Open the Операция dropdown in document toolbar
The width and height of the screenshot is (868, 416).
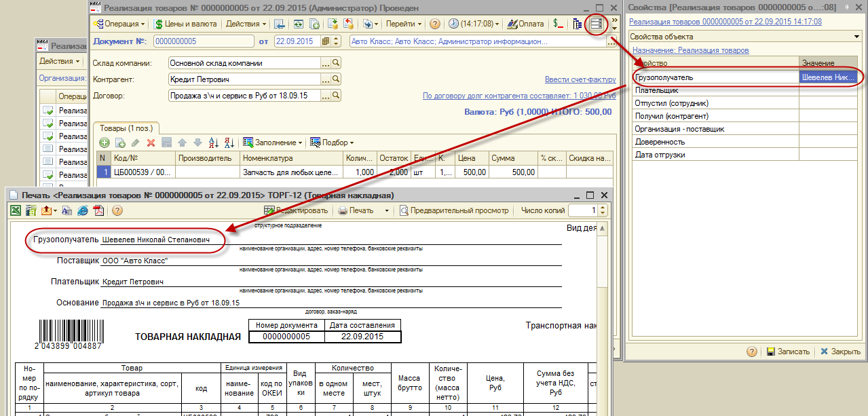coord(120,24)
